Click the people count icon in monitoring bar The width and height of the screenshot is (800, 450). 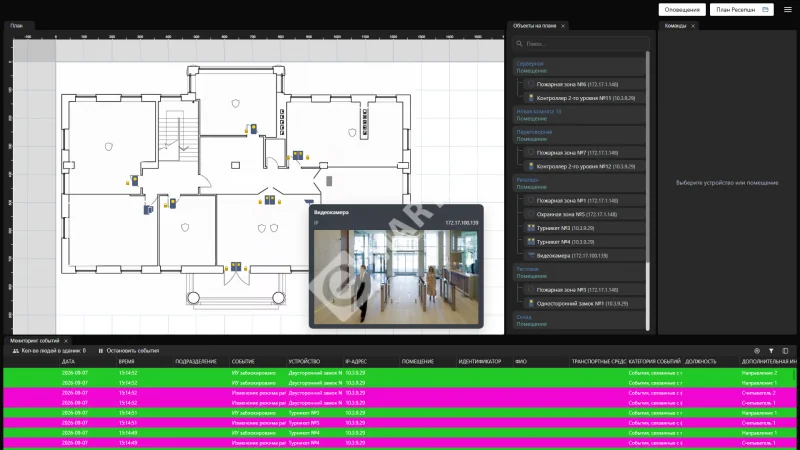(16, 351)
